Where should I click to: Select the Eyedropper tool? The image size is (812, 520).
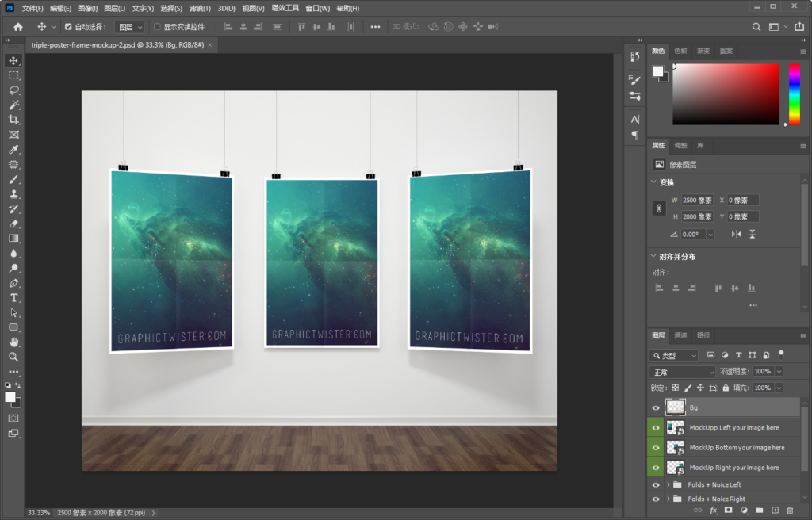(x=13, y=150)
